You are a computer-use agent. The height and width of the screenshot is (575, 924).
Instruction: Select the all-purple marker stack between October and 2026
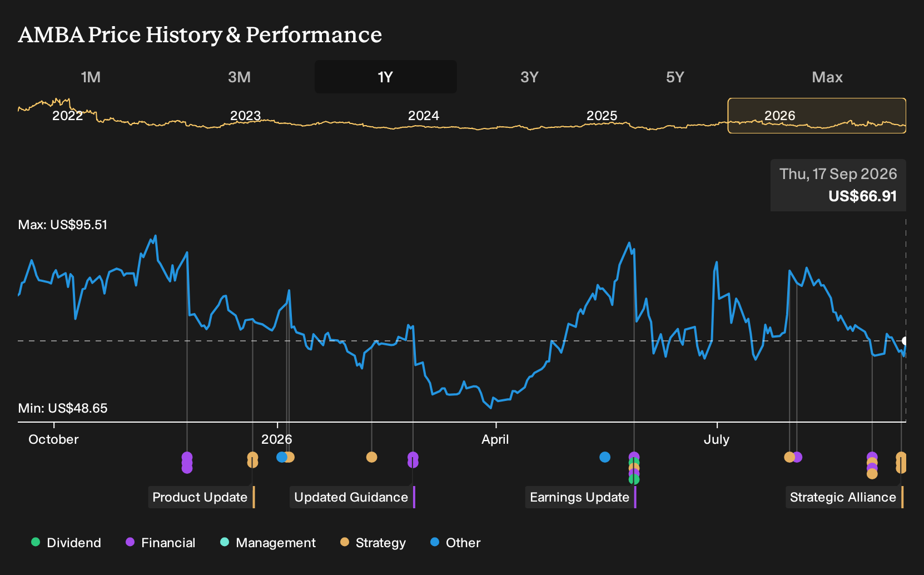click(x=187, y=463)
